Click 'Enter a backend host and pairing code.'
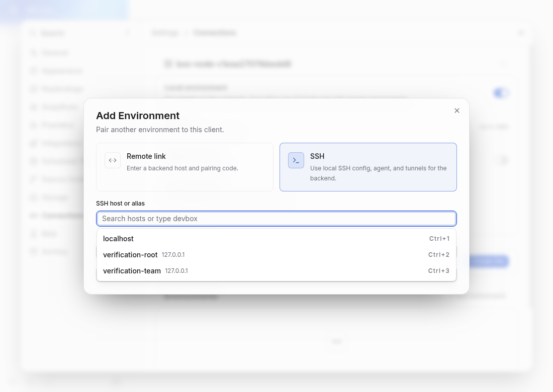The height and width of the screenshot is (392, 553). [182, 168]
